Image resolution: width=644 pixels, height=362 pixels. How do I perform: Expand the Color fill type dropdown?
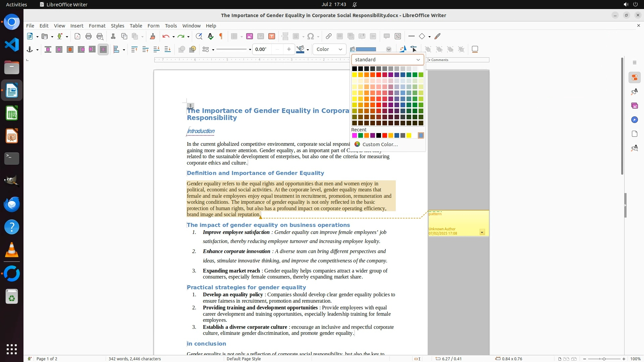click(x=329, y=50)
